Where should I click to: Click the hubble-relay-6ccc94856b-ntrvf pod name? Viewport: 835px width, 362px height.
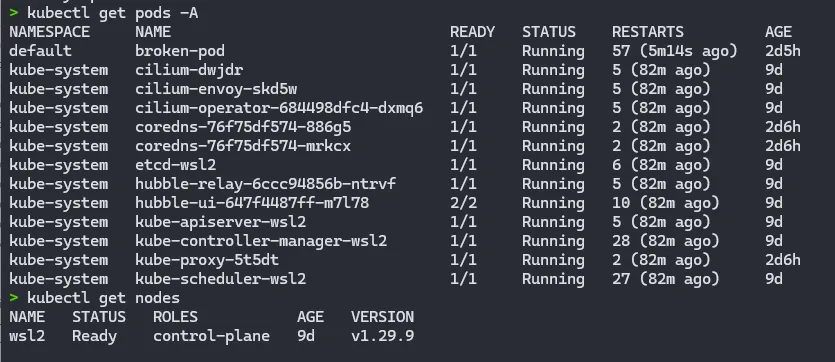(265, 184)
